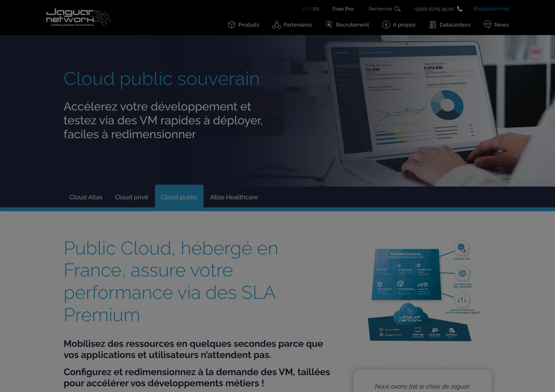Select the FR language option

305,9
